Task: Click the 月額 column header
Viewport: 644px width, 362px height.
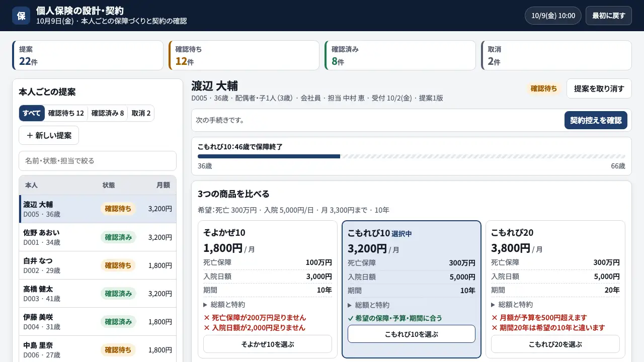Action: pyautogui.click(x=163, y=185)
